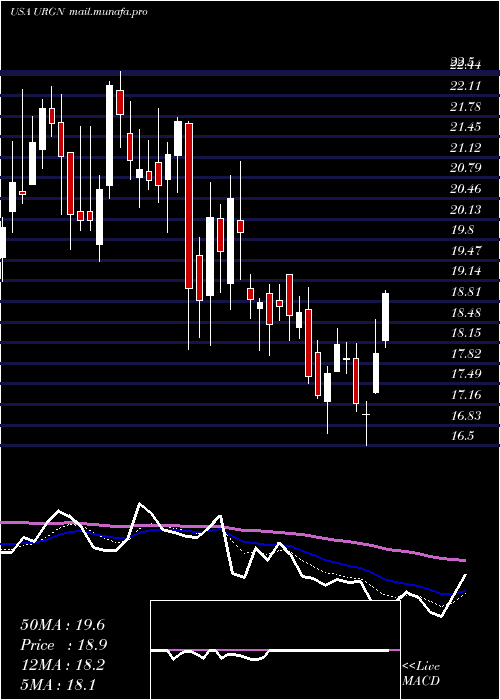
Task: Click the 17.82 price axis label
Action: click(466, 354)
